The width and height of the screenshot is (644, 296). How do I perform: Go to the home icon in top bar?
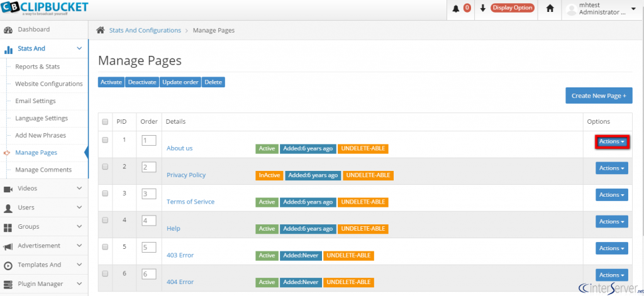tap(550, 9)
